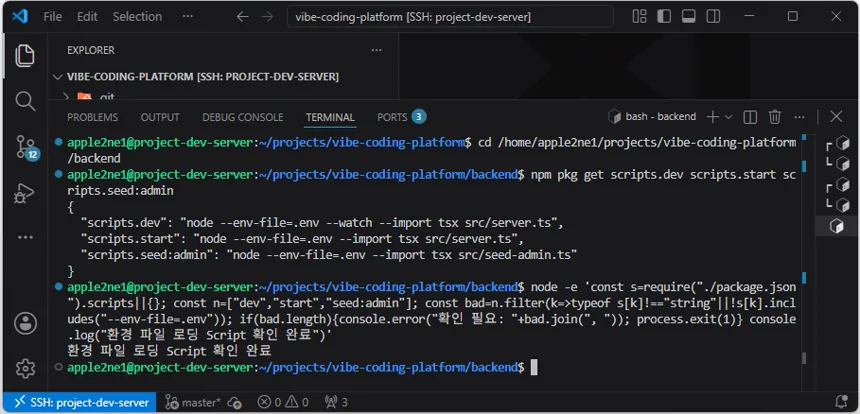Open the Accounts menu icon
Viewport: 860px width, 414px height.
click(25, 324)
